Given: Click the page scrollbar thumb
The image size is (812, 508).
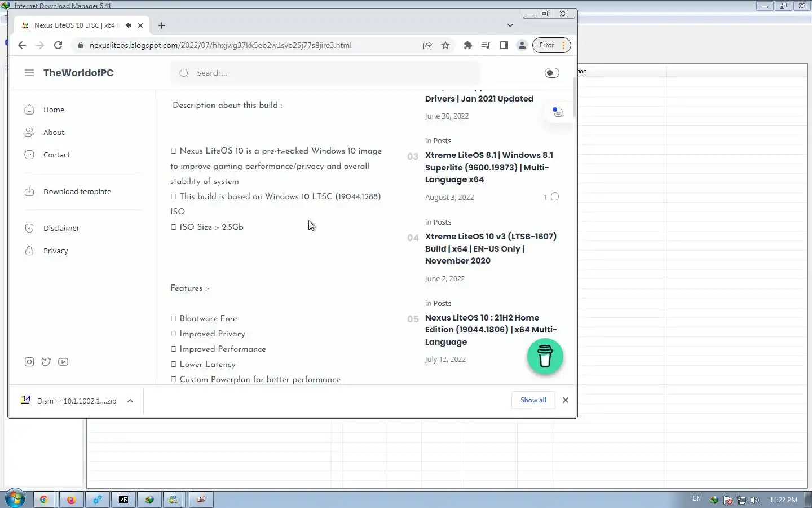Looking at the screenshot, I should coord(575,97).
